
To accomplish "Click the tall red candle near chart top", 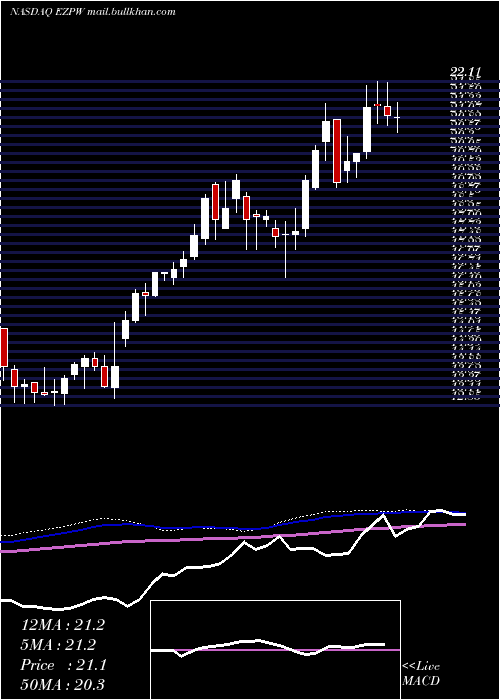I will tap(337, 151).
